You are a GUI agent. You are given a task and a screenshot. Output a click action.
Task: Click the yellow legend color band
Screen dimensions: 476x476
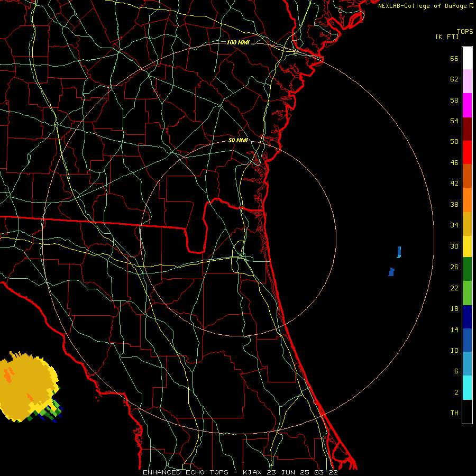click(x=467, y=246)
